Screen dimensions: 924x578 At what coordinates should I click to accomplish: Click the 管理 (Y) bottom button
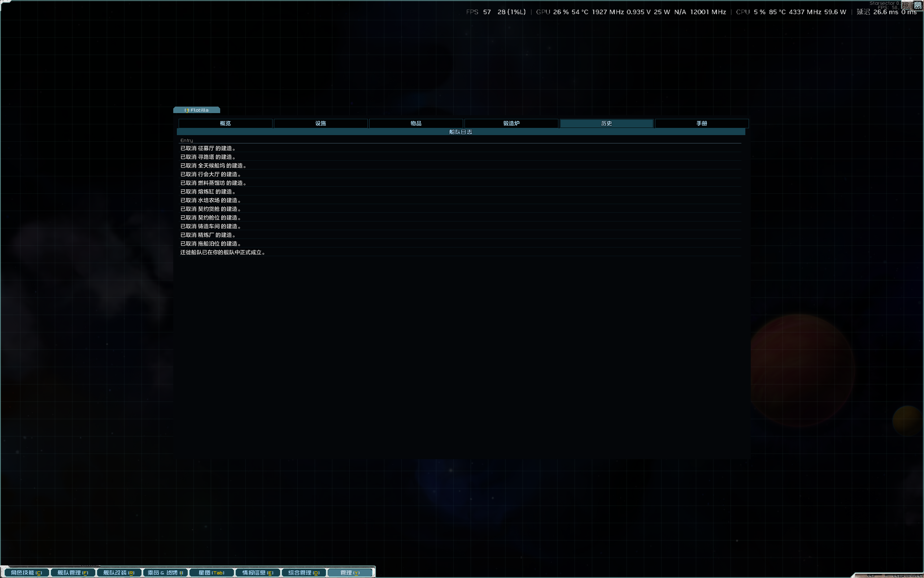(350, 572)
